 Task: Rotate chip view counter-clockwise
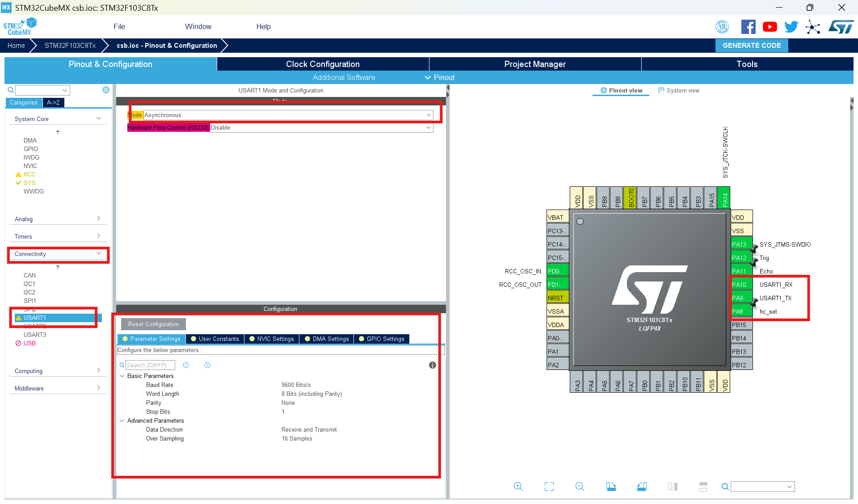tap(642, 487)
